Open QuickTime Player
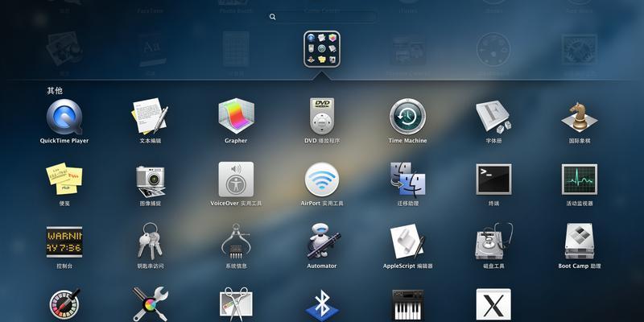Image resolution: width=644 pixels, height=322 pixels. tap(64, 117)
